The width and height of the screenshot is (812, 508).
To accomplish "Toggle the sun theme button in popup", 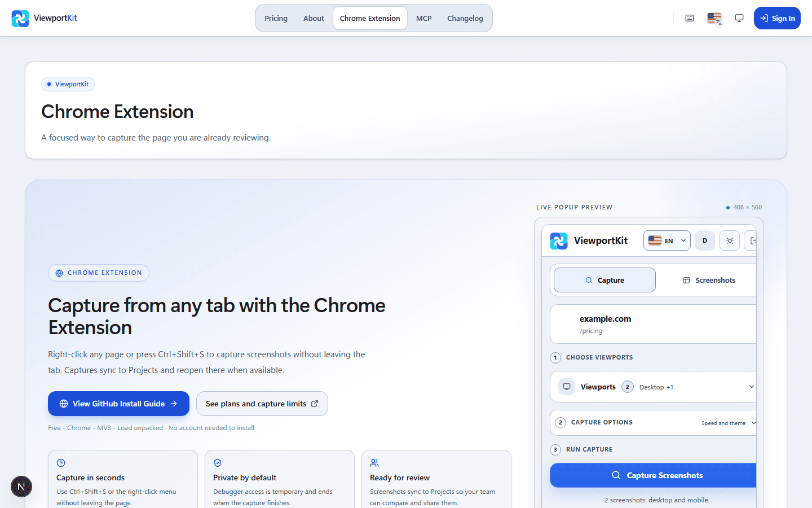I will click(x=730, y=240).
